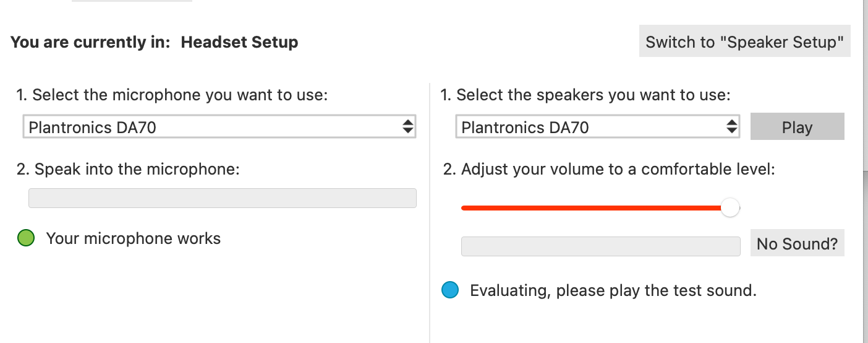Click the speakers dropdown up-down arrows
Image resolution: width=868 pixels, height=343 pixels.
pyautogui.click(x=731, y=127)
